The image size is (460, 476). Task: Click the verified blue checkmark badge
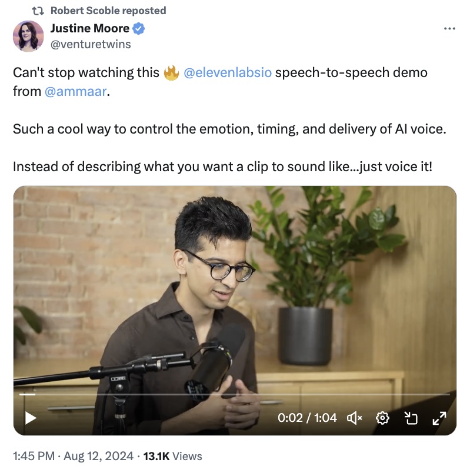[x=139, y=28]
